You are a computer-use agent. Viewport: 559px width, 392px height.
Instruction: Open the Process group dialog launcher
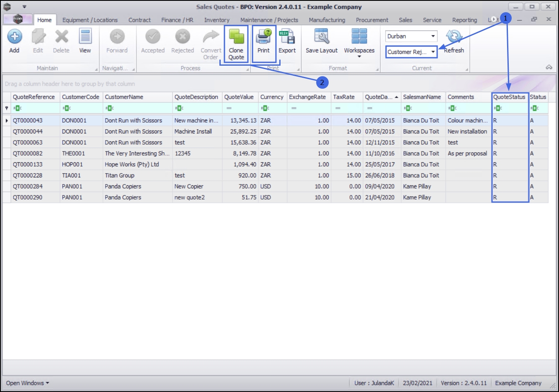[x=247, y=69]
